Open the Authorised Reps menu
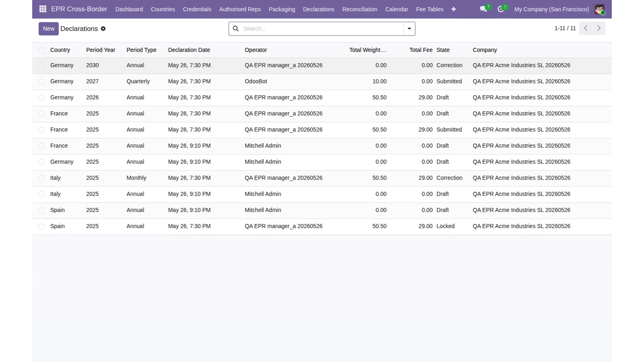 tap(240, 9)
